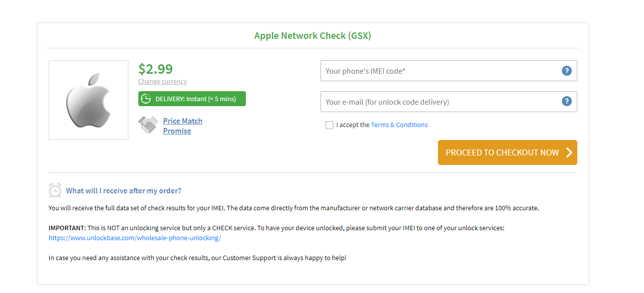
Task: Click the clock icon in delivery badge
Action: [146, 99]
